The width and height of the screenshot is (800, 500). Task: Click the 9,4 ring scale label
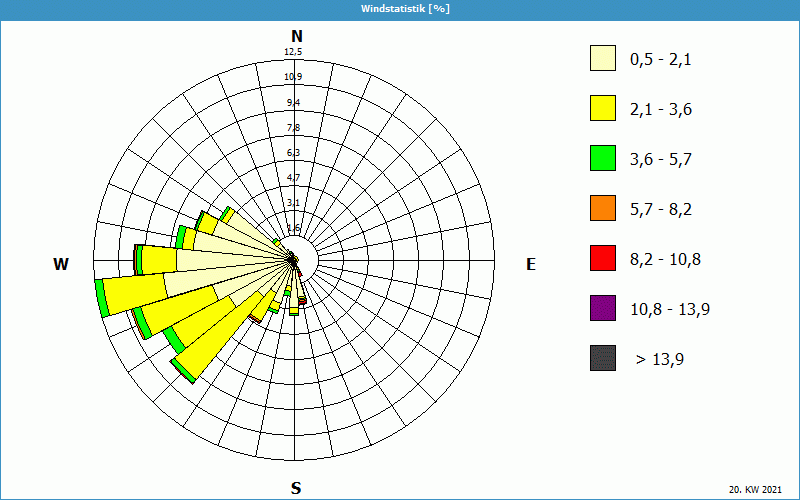pyautogui.click(x=293, y=103)
